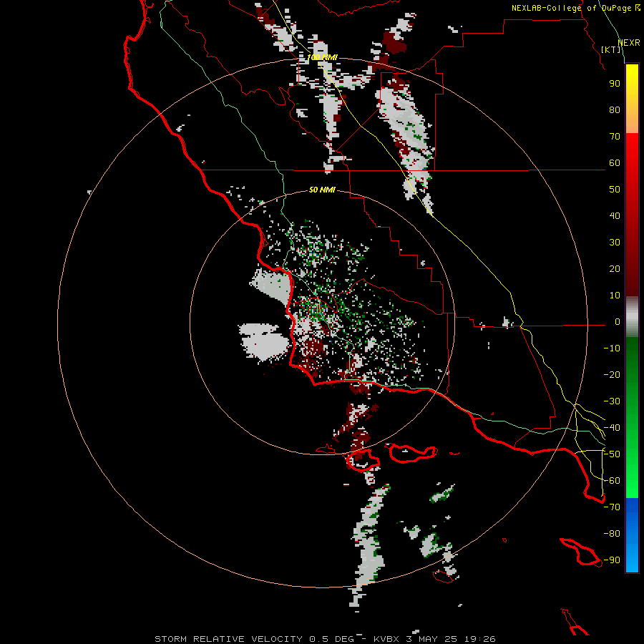
Task: Click the legend value 20
Action: (x=615, y=268)
